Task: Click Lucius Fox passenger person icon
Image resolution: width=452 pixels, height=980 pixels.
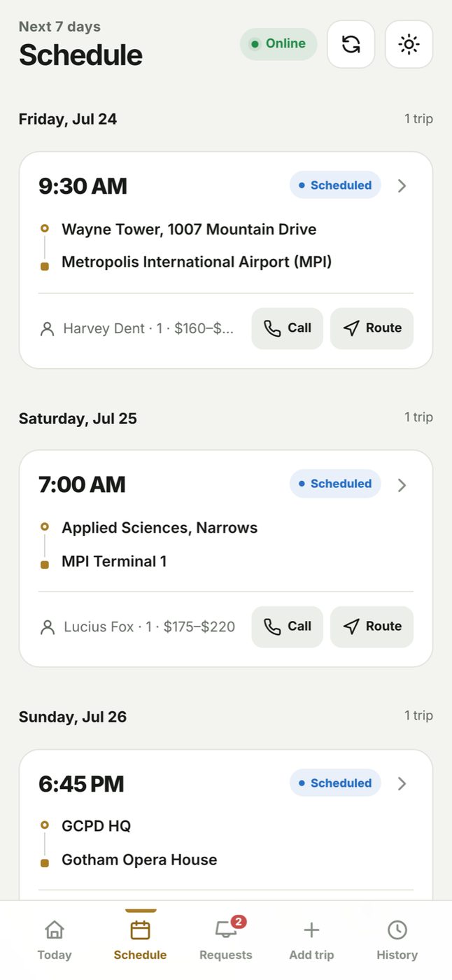Action: point(48,627)
